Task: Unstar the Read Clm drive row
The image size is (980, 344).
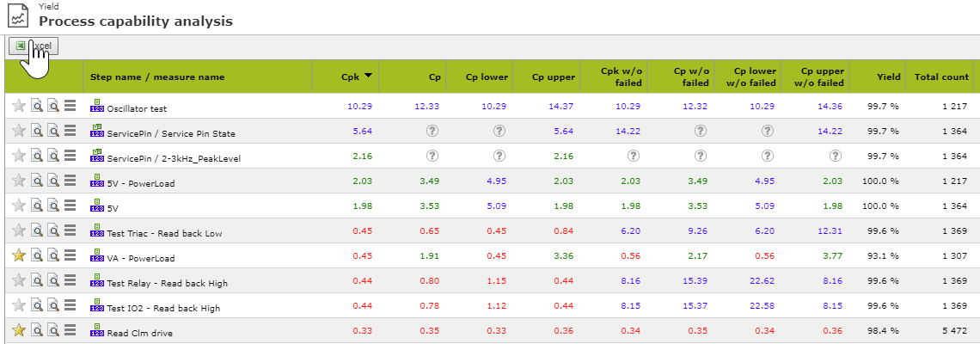Action: (19, 330)
